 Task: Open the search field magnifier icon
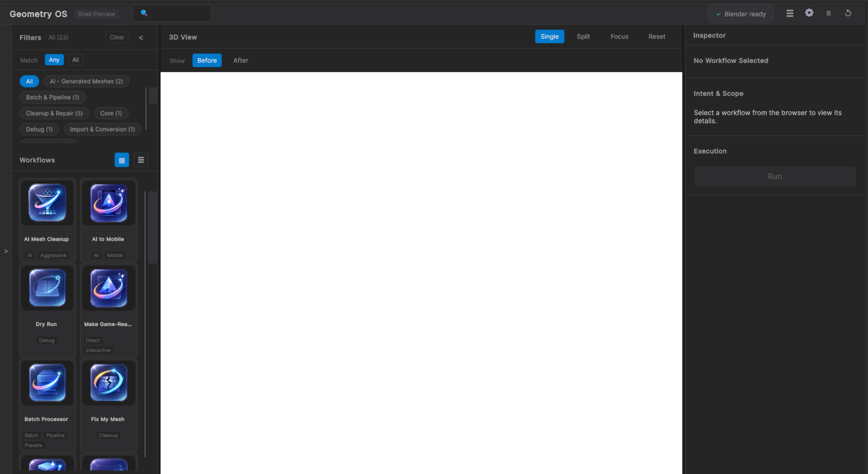click(x=143, y=13)
